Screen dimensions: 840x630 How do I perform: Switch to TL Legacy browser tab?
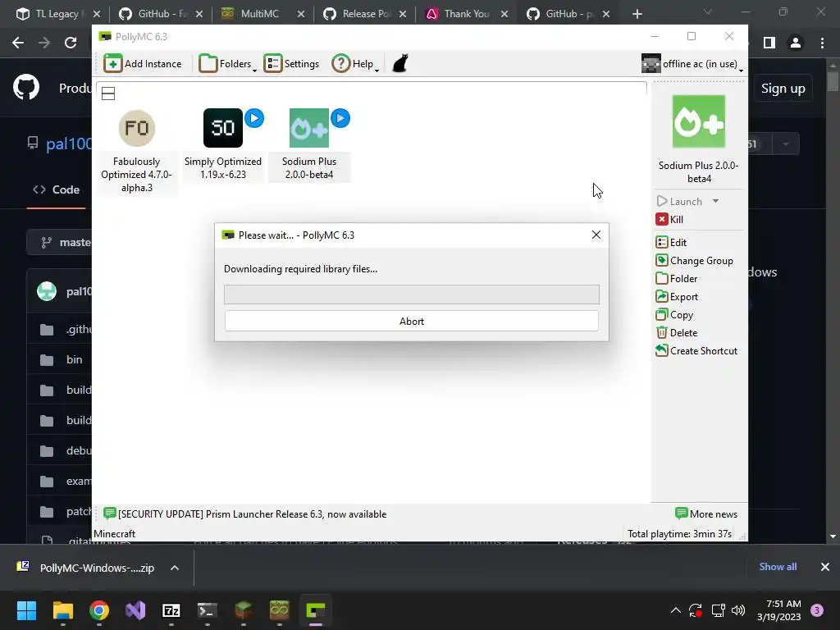[52, 14]
